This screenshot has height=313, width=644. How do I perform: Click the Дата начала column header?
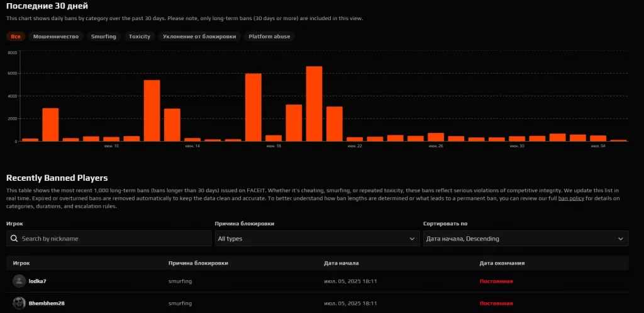pyautogui.click(x=341, y=263)
